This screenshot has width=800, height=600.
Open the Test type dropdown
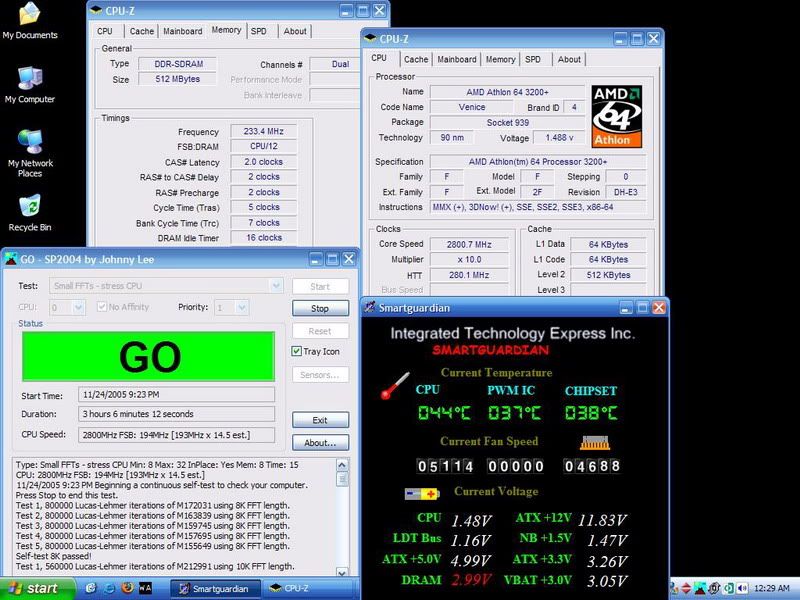(x=276, y=286)
